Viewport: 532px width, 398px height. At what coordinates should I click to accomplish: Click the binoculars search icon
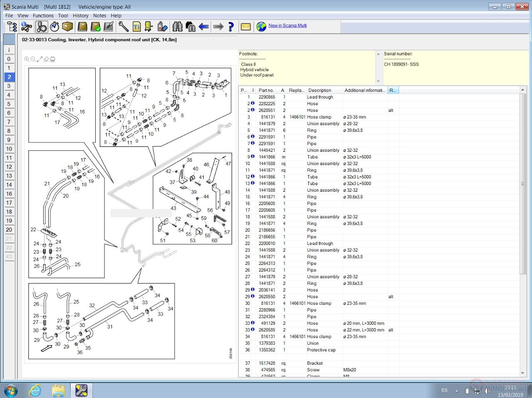(177, 27)
